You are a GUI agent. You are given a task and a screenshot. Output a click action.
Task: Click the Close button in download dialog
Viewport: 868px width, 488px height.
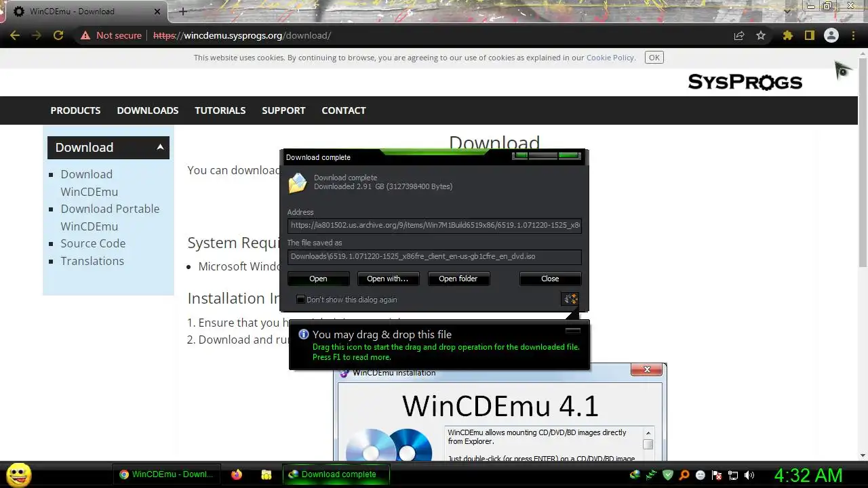click(x=550, y=279)
